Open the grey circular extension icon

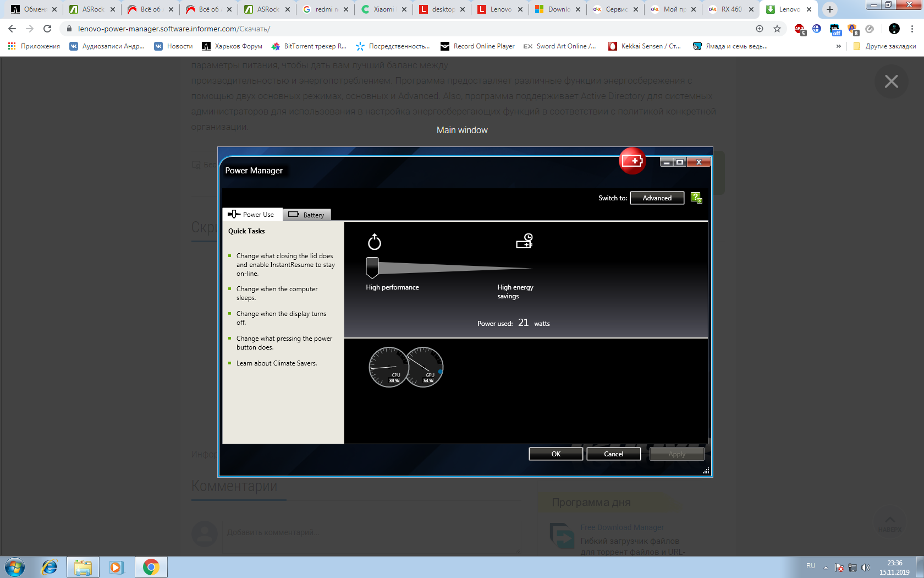pos(870,29)
